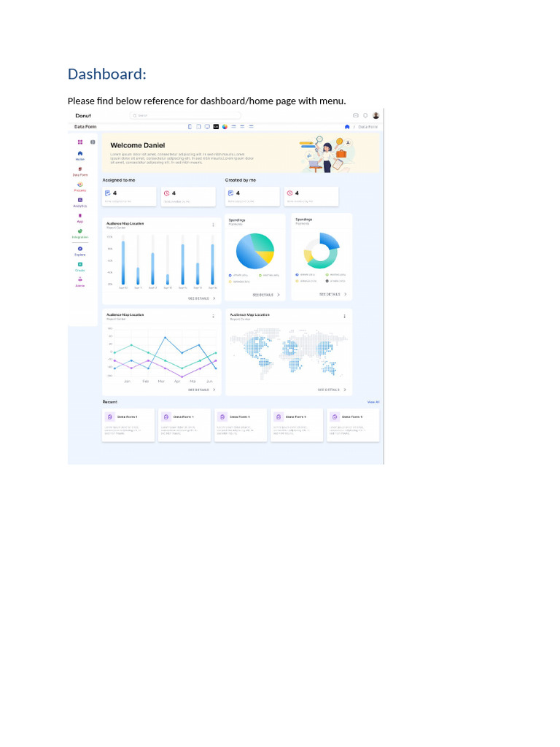Click document icon card under Created by me
This screenshot has width=560, height=747.
pyautogui.click(x=252, y=196)
